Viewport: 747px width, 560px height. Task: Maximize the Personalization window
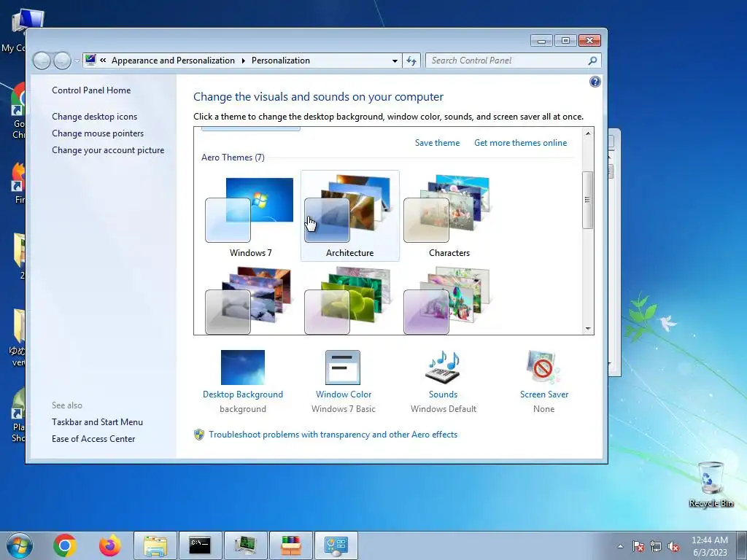pyautogui.click(x=565, y=41)
